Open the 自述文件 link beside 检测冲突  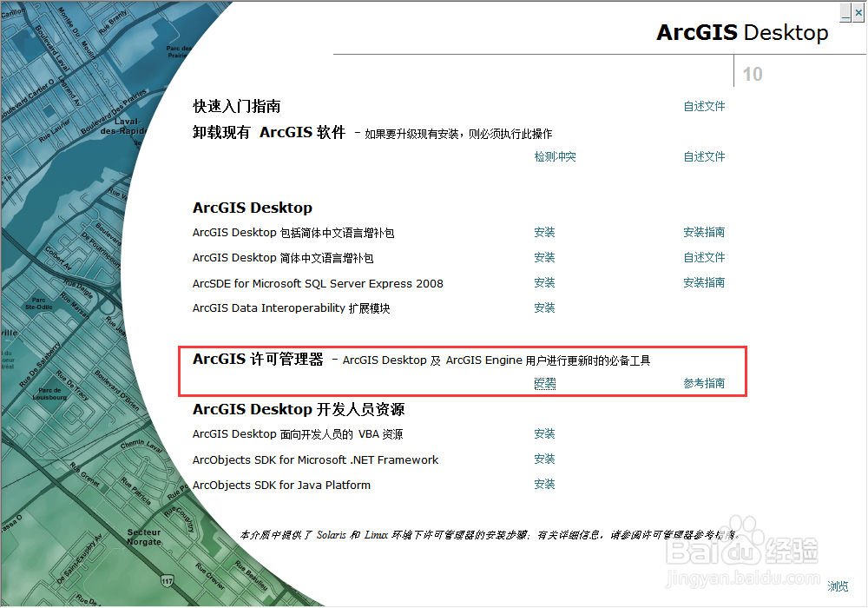(x=704, y=156)
